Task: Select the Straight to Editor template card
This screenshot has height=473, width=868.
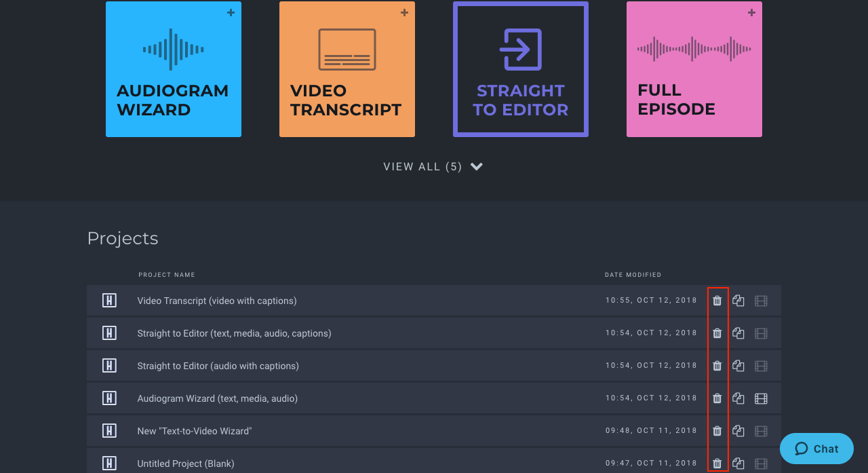Action: tap(520, 69)
